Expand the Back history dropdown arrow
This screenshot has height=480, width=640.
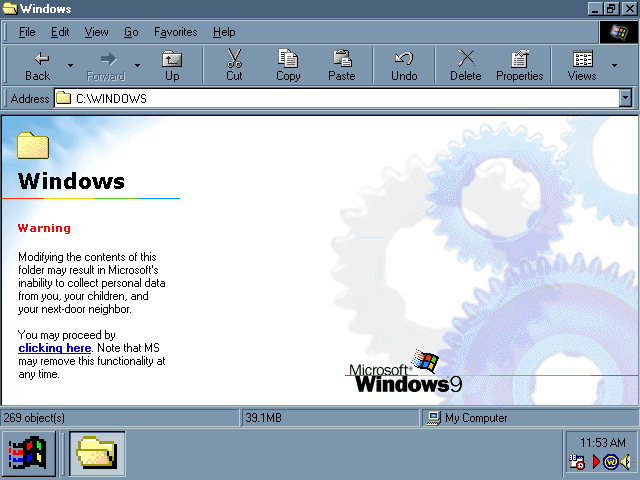(x=70, y=65)
